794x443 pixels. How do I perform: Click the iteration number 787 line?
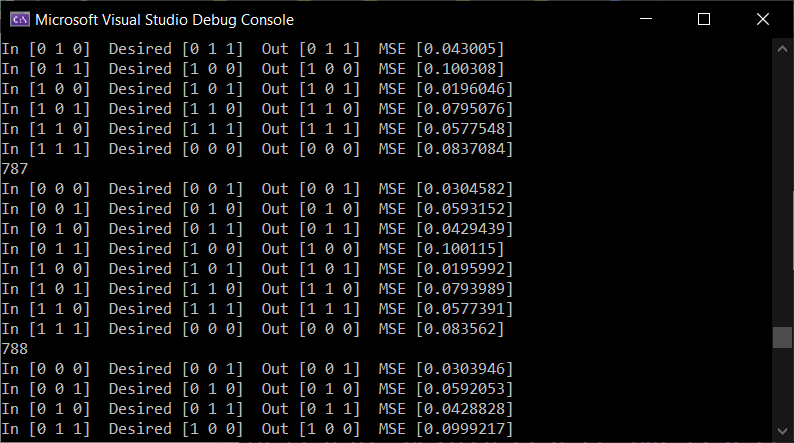tap(15, 169)
